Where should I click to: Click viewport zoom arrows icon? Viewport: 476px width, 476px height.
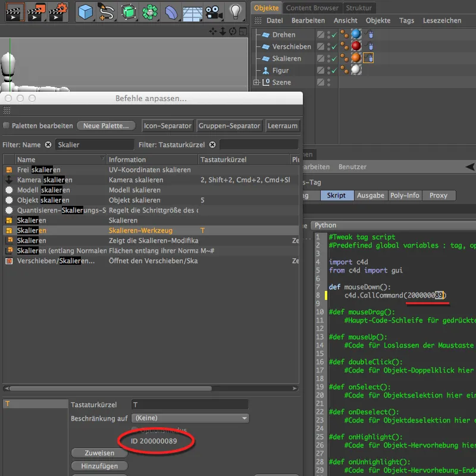(223, 32)
